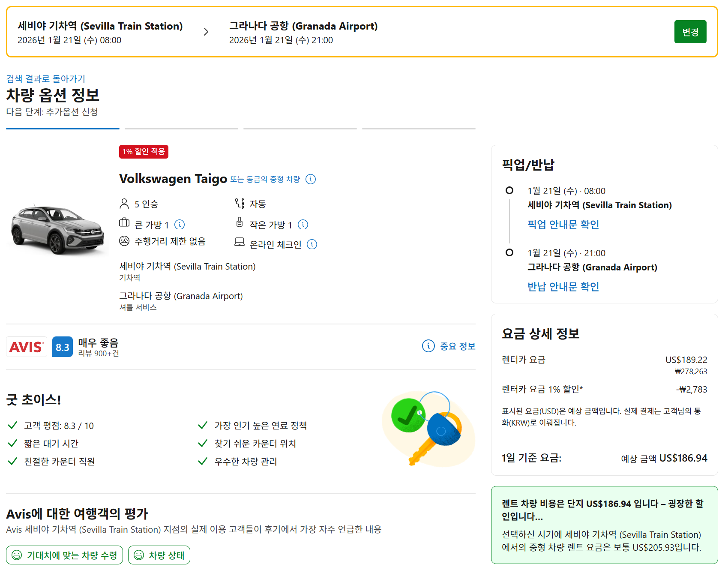Click the 또는 동급의 중형 차량 link
The width and height of the screenshot is (728, 570).
tap(265, 179)
